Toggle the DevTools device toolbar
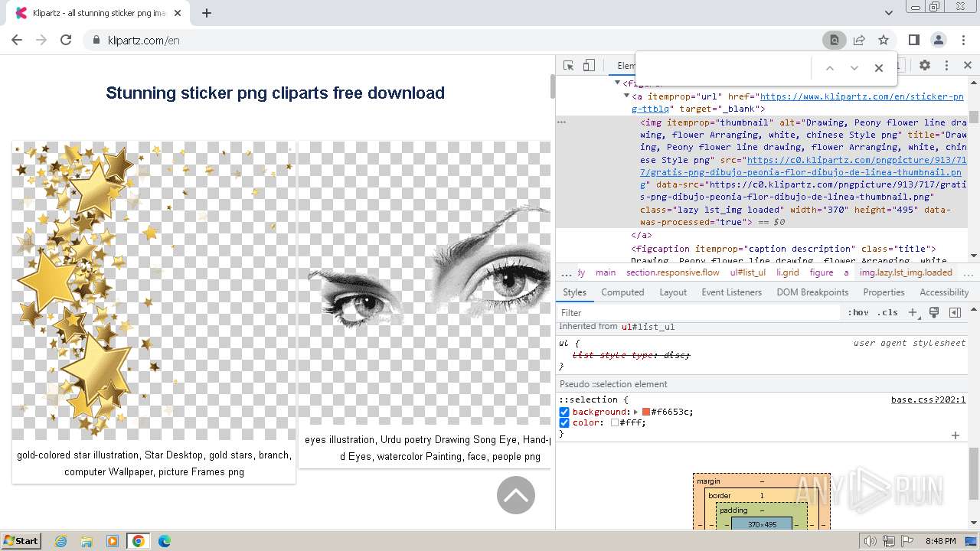980x551 pixels. [589, 66]
